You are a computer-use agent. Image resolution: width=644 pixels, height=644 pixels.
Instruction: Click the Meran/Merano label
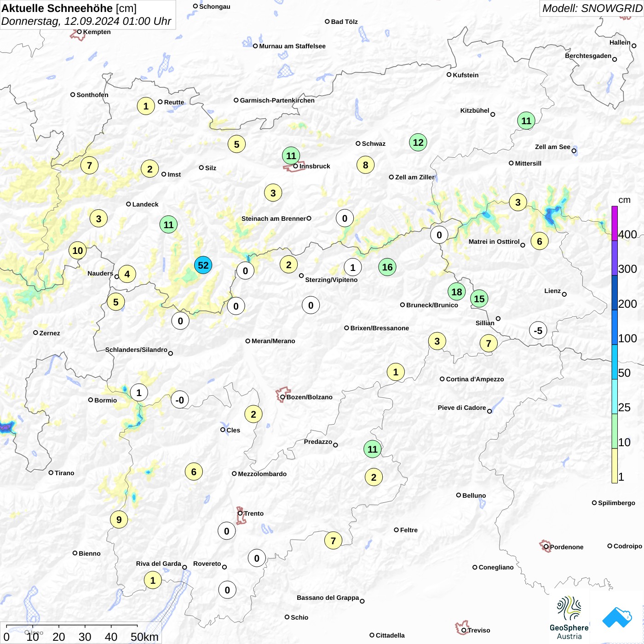273,341
